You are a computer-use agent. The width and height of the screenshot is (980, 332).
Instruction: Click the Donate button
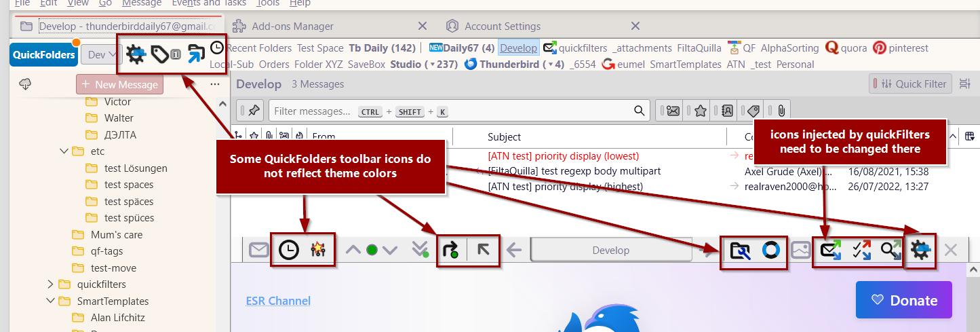(903, 300)
